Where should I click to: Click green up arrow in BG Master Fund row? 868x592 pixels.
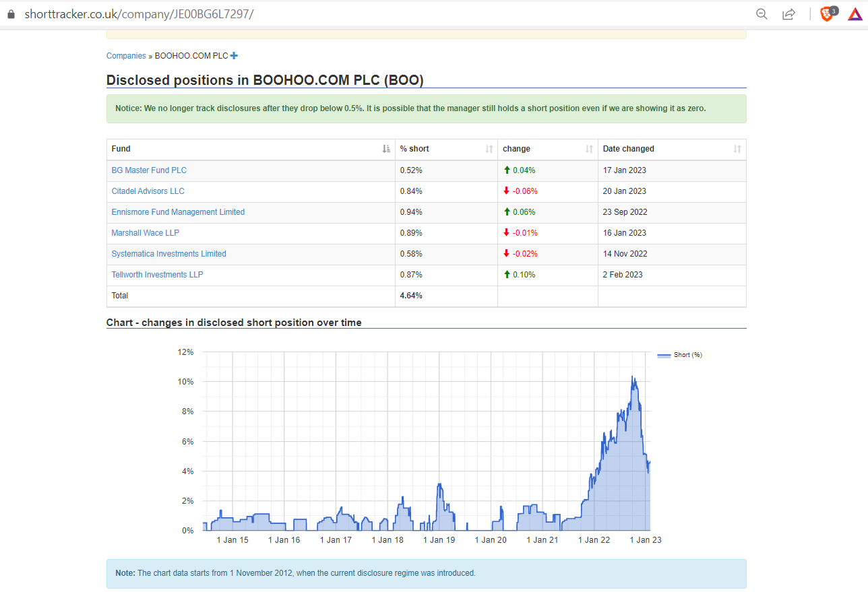(x=507, y=170)
